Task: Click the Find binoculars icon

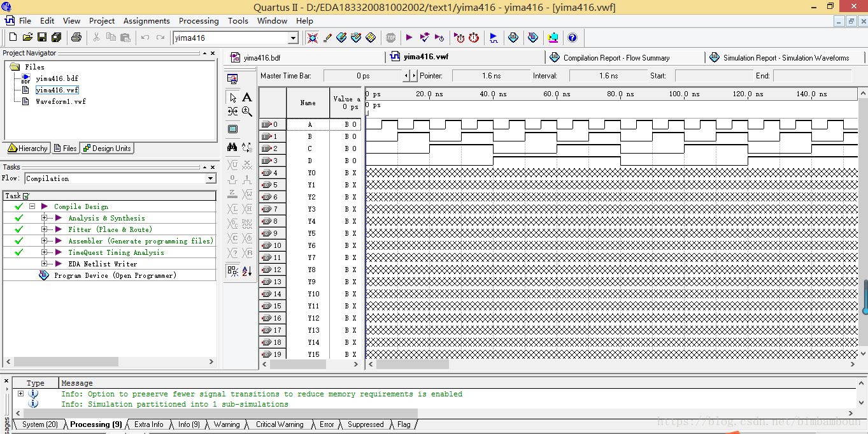Action: 233,147
